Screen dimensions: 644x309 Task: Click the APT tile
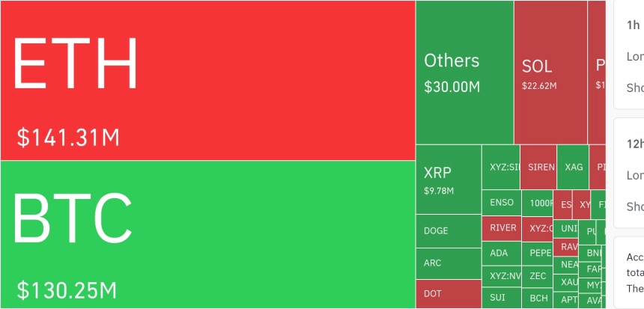click(568, 299)
